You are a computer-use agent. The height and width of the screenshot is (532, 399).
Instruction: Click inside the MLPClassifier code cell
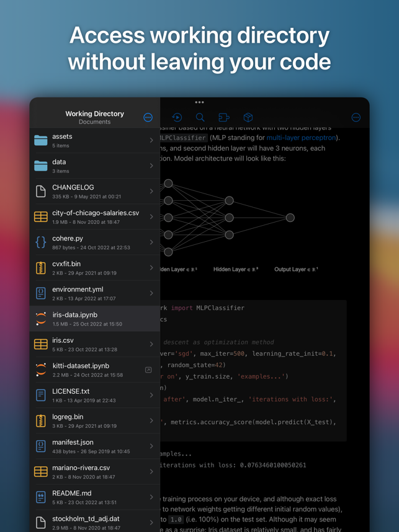(253, 371)
